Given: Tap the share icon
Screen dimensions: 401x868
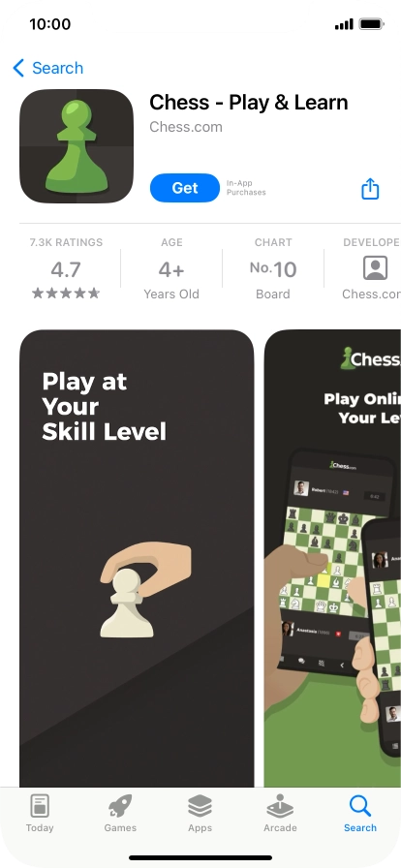Looking at the screenshot, I should click(x=370, y=188).
